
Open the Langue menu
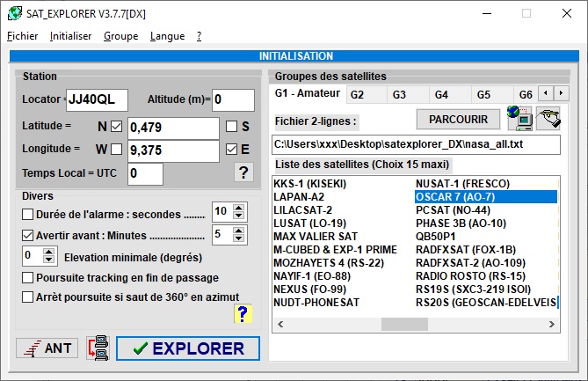click(167, 36)
